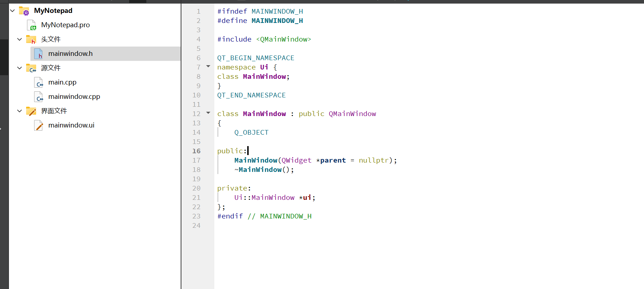The image size is (644, 289).
Task: Click the <QMainWindow> include text
Action: click(284, 39)
